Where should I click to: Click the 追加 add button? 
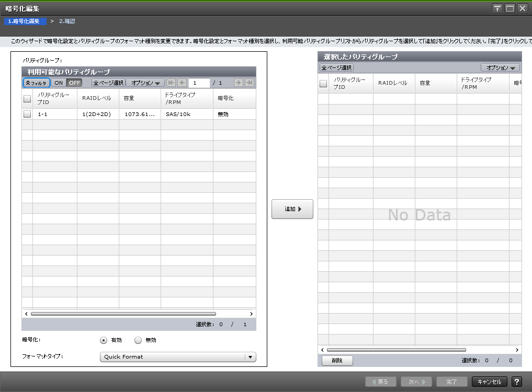292,209
